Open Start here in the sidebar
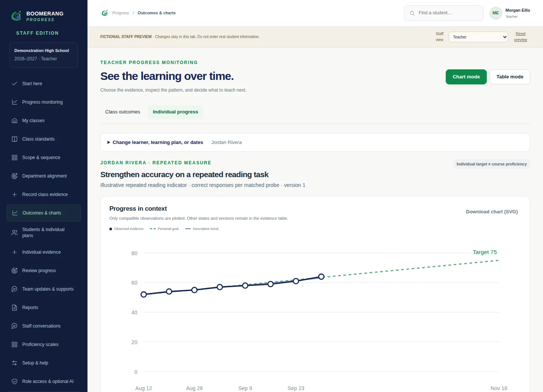 (44, 84)
